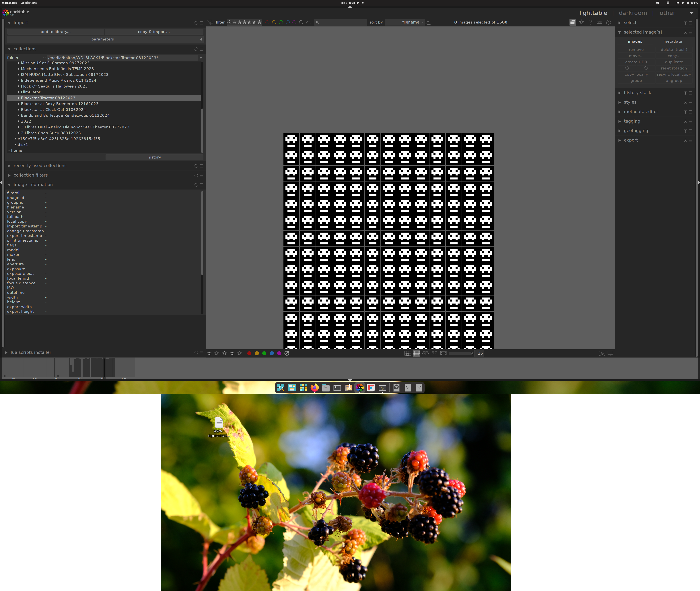Screen dimensions: 700x591
Task: Open display profile monitor icon
Action: tap(610, 353)
